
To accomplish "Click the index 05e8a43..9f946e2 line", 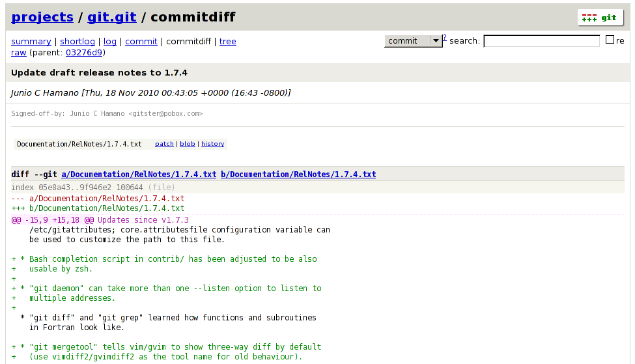I will [x=93, y=188].
